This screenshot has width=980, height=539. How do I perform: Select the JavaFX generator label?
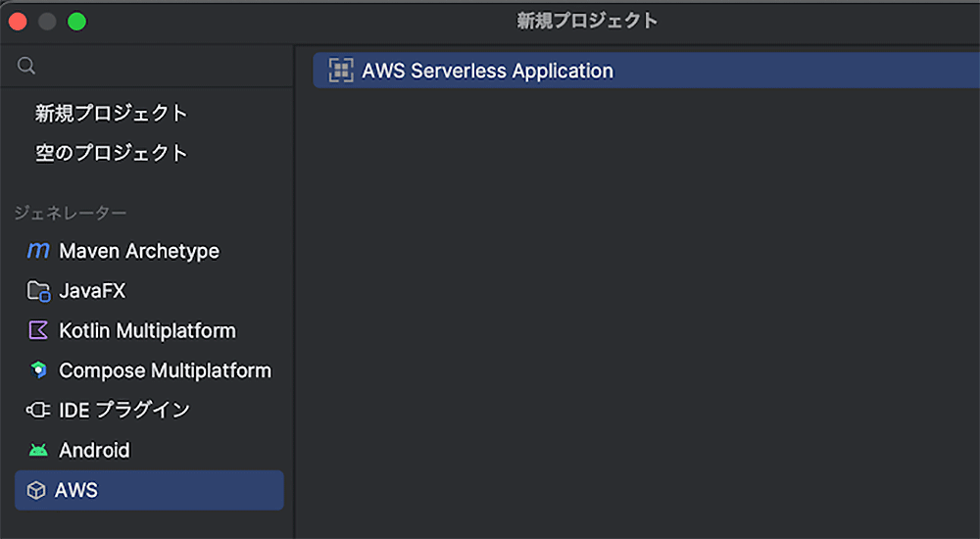tap(92, 291)
